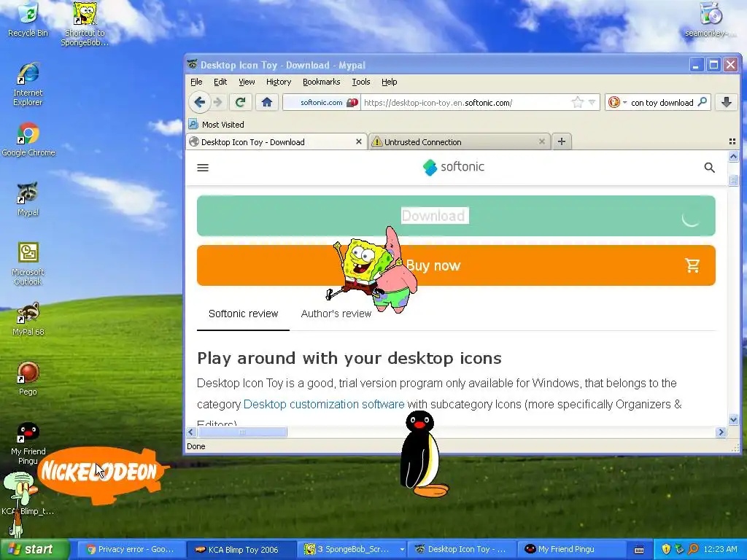
Task: Launch Internet Explorer from the desktop
Action: coord(28,85)
